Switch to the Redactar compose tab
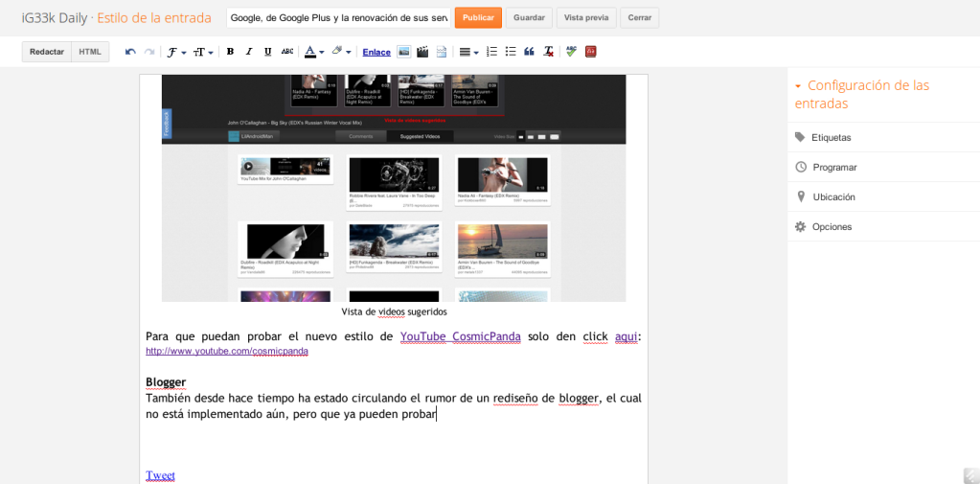980x484 pixels. coord(47,52)
